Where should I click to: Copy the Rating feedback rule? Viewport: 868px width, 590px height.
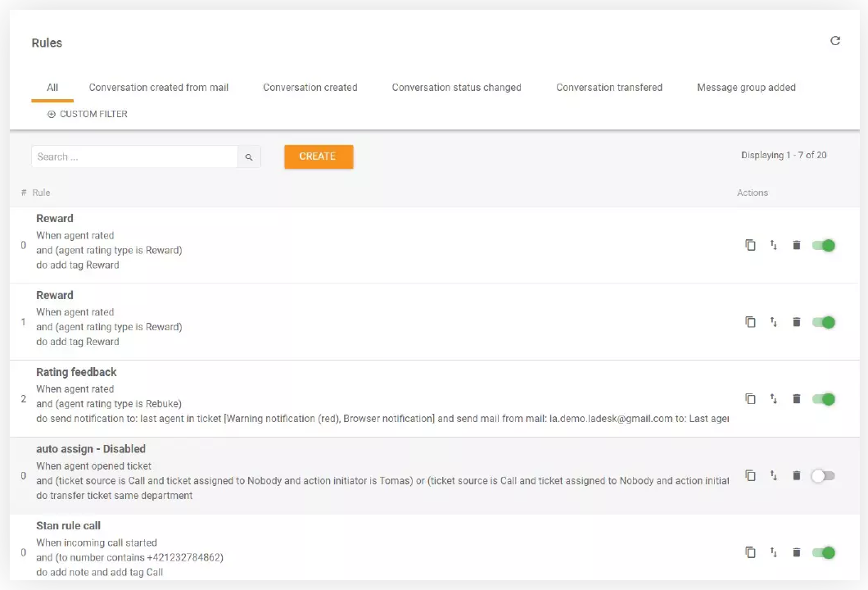750,399
